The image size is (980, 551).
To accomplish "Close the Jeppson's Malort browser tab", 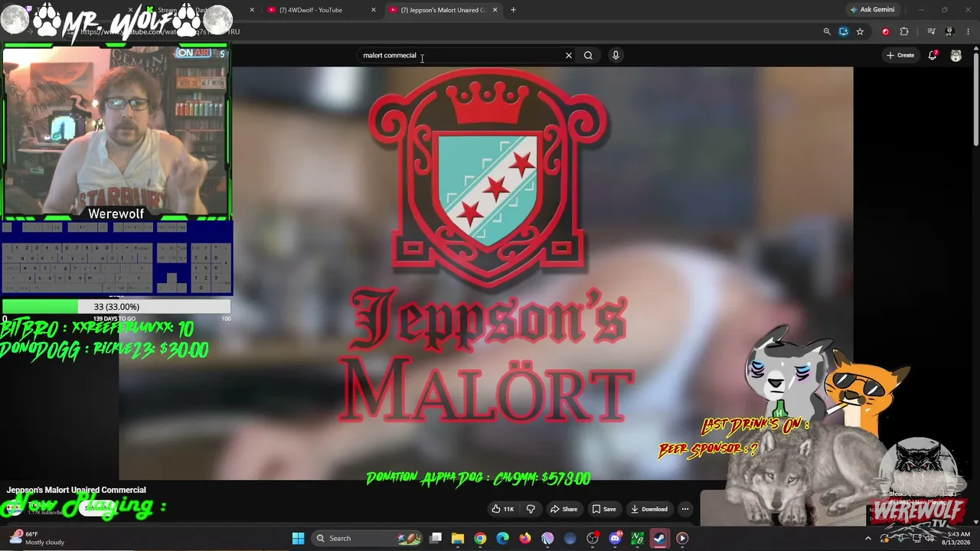I will tap(495, 10).
